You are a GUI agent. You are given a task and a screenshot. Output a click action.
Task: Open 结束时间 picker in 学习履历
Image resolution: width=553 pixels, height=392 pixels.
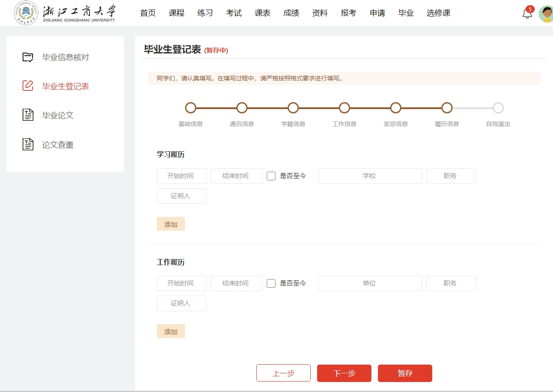(236, 176)
